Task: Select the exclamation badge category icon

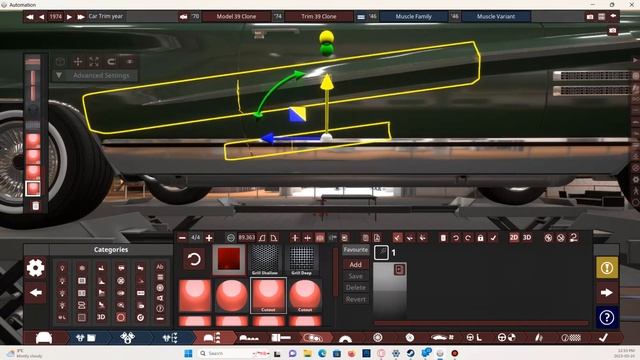Action: pos(160,309)
